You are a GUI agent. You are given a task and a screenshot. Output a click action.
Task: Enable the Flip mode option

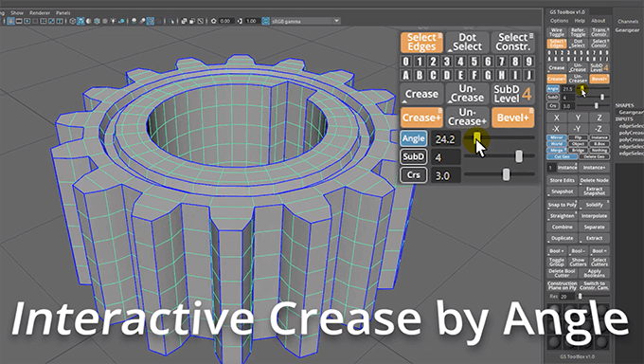[x=578, y=137]
